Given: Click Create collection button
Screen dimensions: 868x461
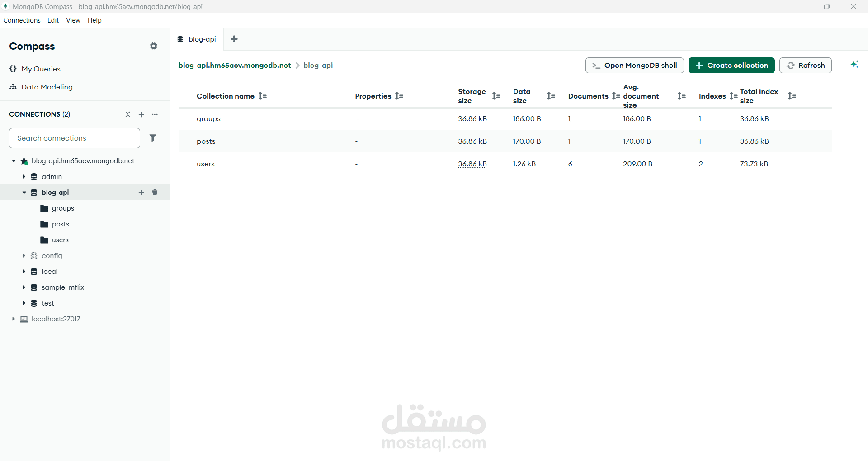Looking at the screenshot, I should point(731,65).
